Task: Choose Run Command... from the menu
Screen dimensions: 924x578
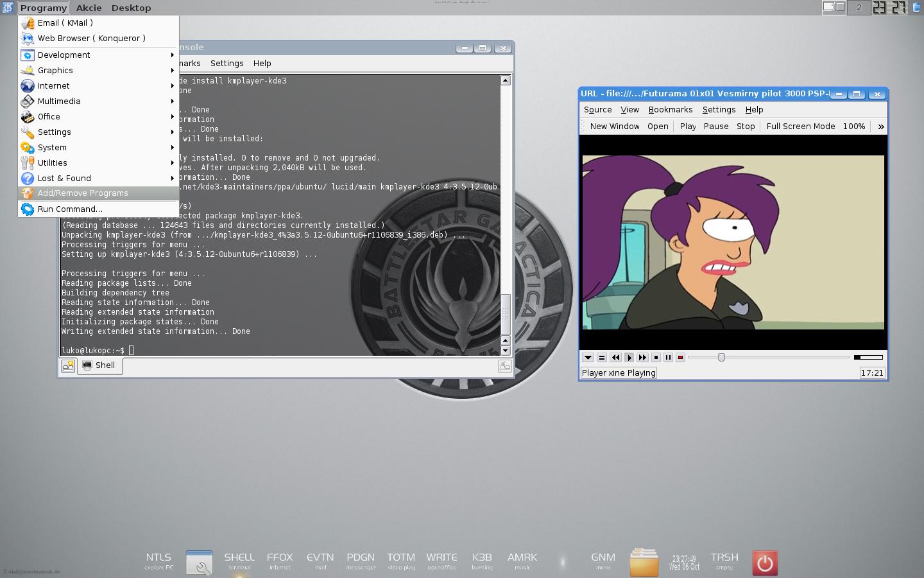Action: click(98, 209)
